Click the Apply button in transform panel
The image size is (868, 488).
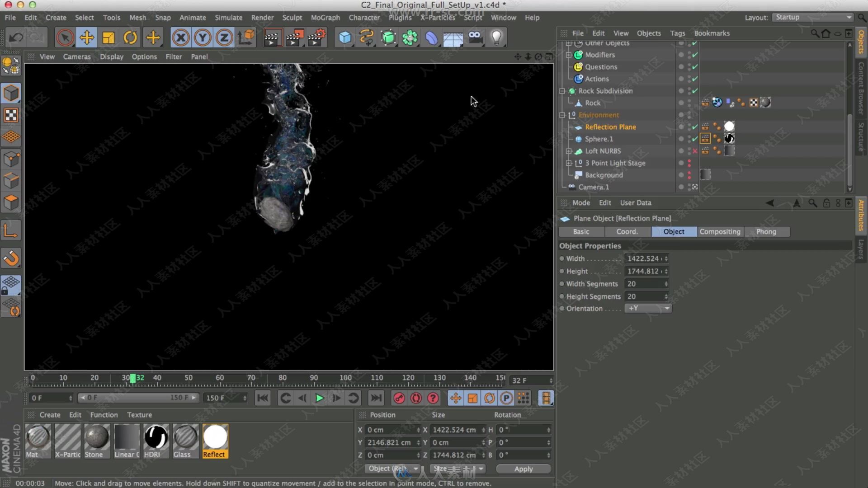coord(523,468)
